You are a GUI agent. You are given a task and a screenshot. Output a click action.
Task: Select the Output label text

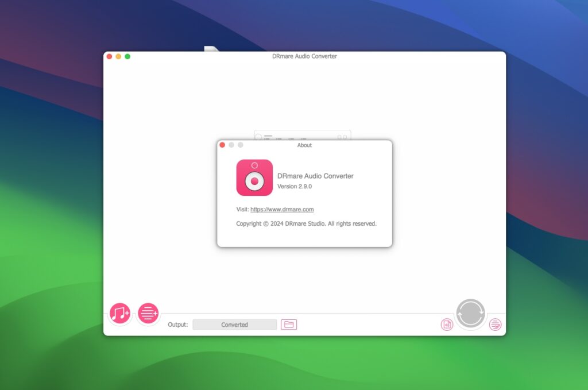pyautogui.click(x=179, y=324)
